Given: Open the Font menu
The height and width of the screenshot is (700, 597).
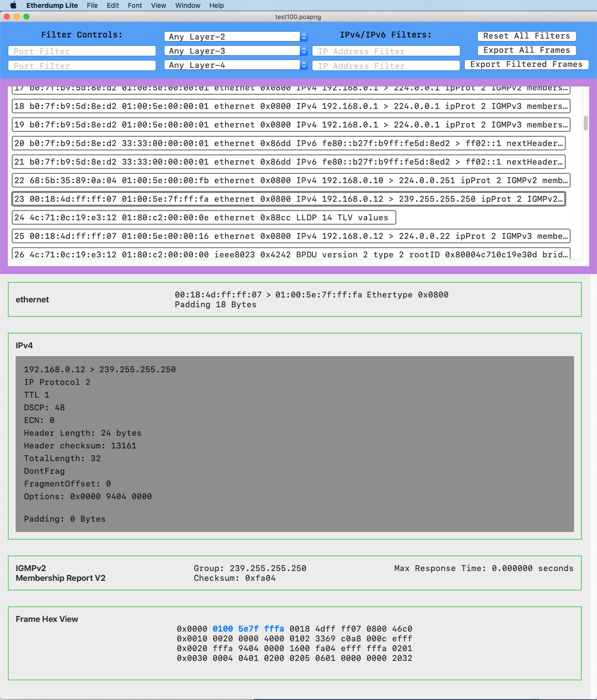Looking at the screenshot, I should click(x=135, y=5).
